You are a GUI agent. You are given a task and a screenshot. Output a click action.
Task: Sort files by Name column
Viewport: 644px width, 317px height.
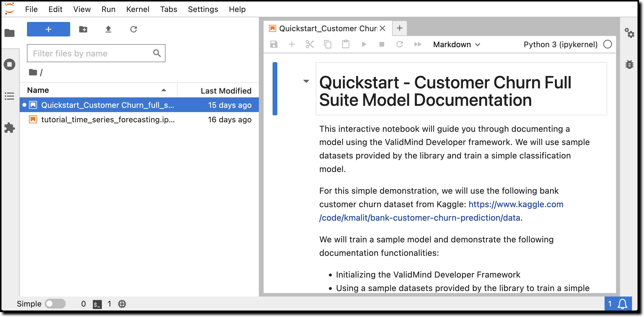[x=98, y=90]
